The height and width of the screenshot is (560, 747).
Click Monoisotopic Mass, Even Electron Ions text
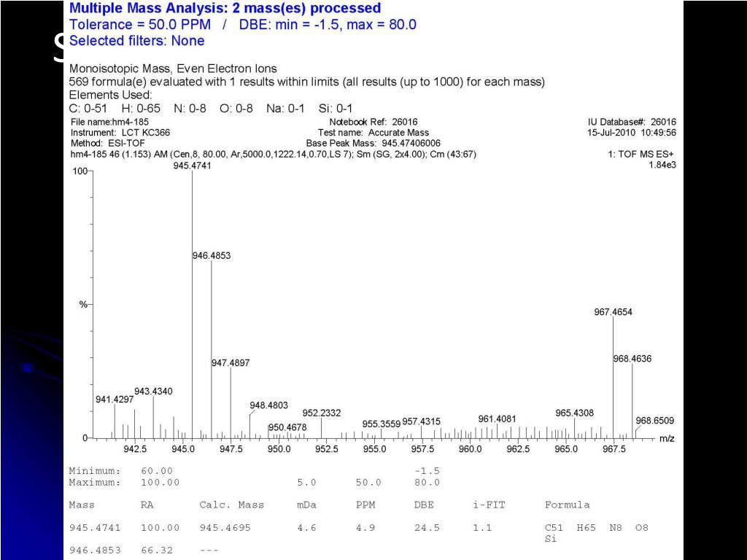pos(173,69)
